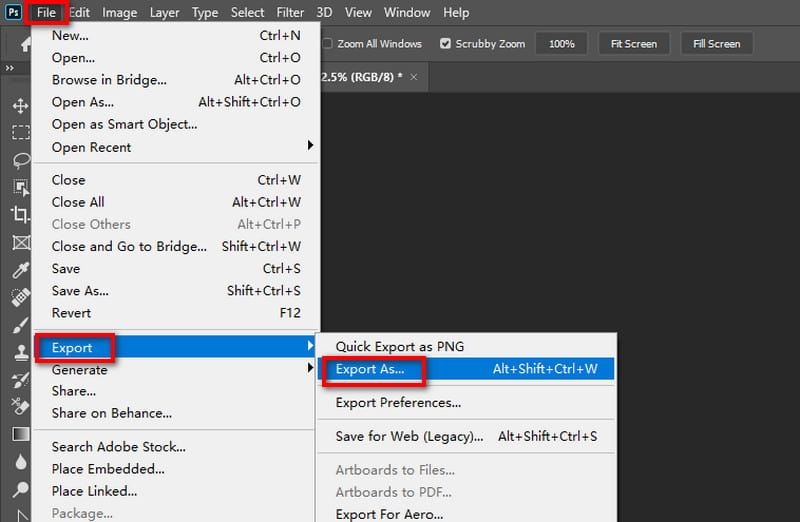Switch to the open document tab (RGB/8)
The image size is (800, 522).
(x=375, y=77)
